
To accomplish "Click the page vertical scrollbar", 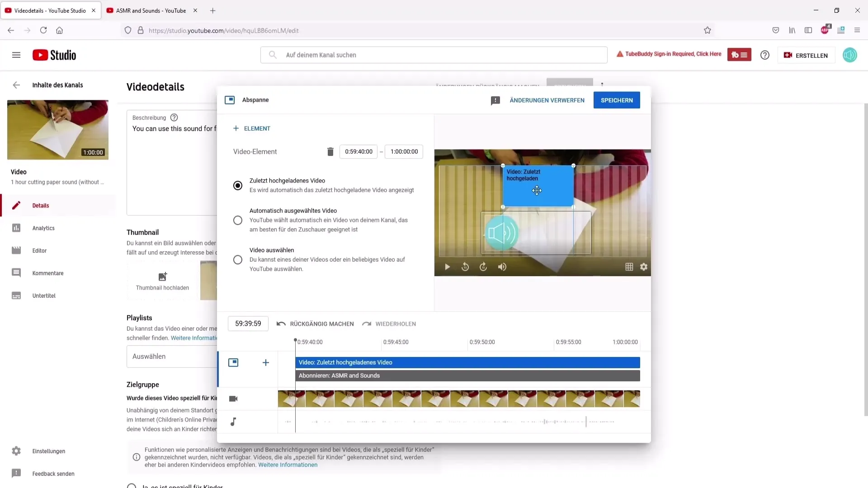I will [866, 260].
